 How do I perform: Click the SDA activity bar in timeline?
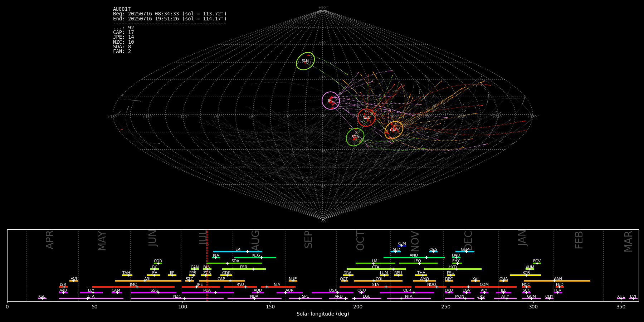234,263
